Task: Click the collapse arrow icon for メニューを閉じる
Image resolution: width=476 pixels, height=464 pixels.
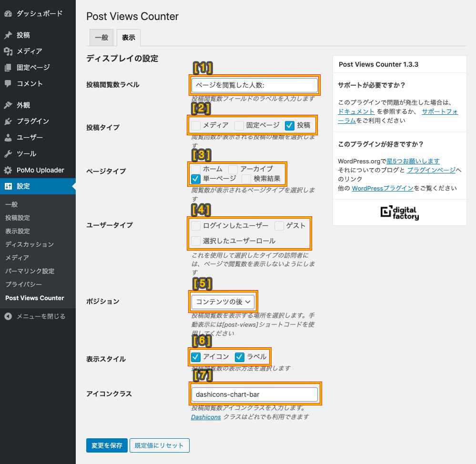Action: [x=8, y=316]
